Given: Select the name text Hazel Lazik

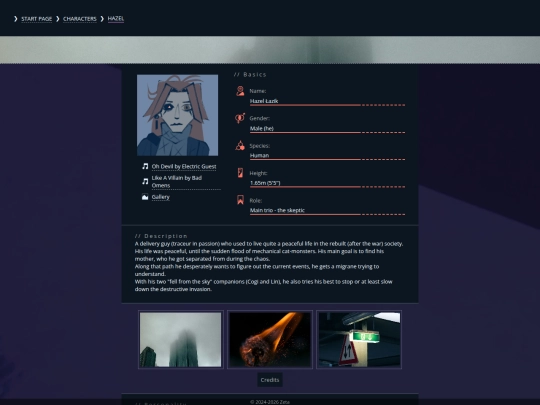Looking at the screenshot, I should pyautogui.click(x=264, y=101).
